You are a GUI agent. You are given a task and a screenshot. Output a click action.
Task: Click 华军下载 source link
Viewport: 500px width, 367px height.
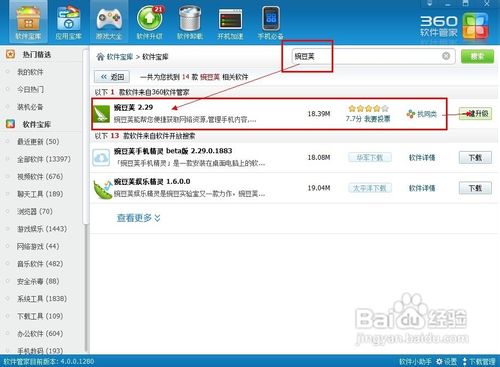tap(370, 157)
